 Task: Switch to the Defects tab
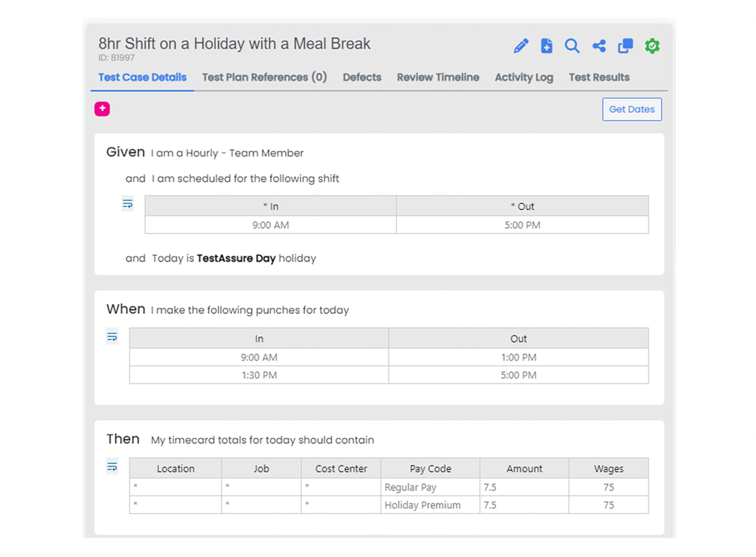pos(362,77)
